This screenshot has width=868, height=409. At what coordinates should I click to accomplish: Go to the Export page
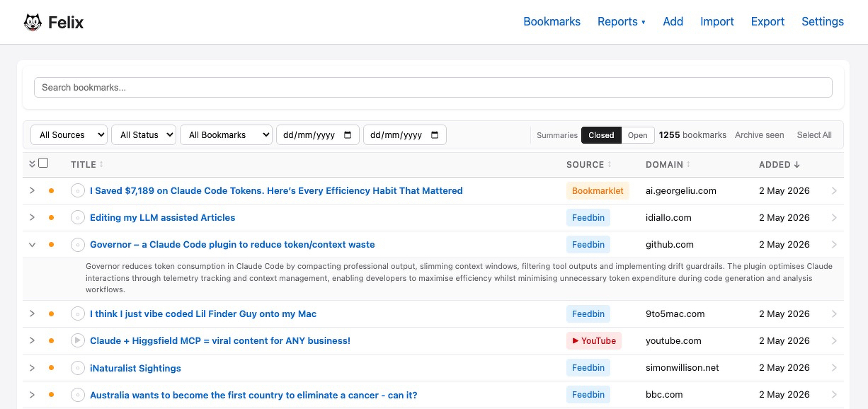click(767, 21)
